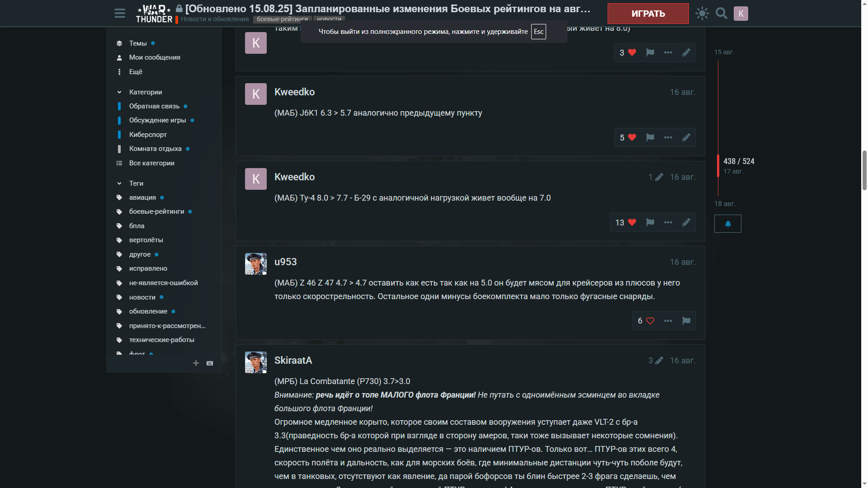Viewport: 868px width, 488px height.
Task: Open the user profile avatar menu
Action: pos(741,14)
